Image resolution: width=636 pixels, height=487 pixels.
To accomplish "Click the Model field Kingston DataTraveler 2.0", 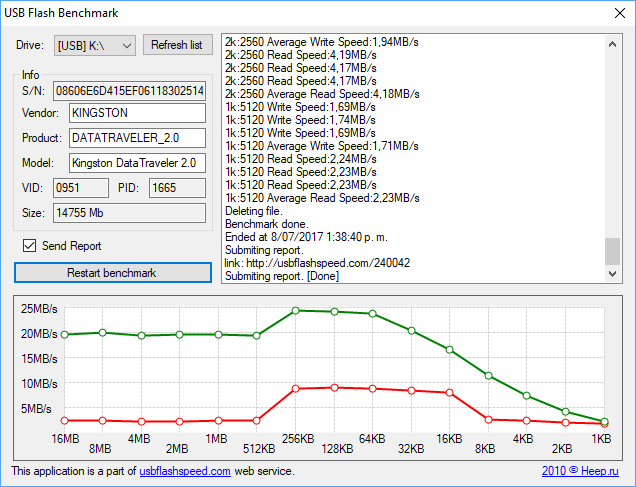I will [x=137, y=163].
